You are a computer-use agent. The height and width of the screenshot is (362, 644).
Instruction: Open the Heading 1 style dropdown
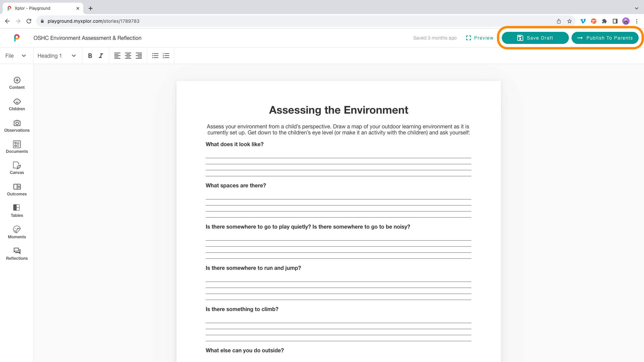(x=57, y=56)
